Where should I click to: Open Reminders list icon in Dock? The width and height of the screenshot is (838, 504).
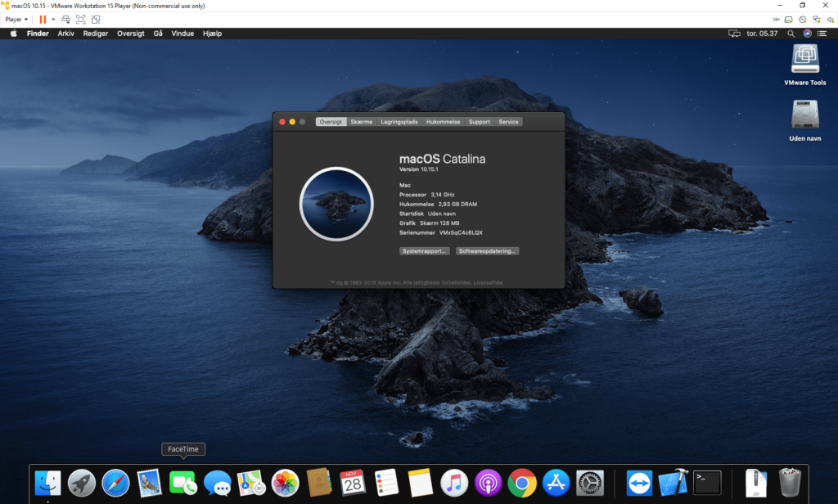click(386, 483)
